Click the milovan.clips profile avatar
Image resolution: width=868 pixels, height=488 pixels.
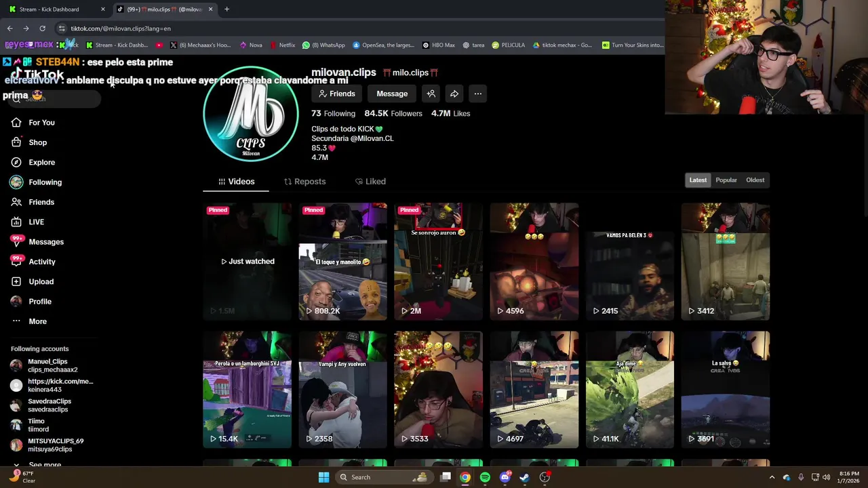point(251,114)
